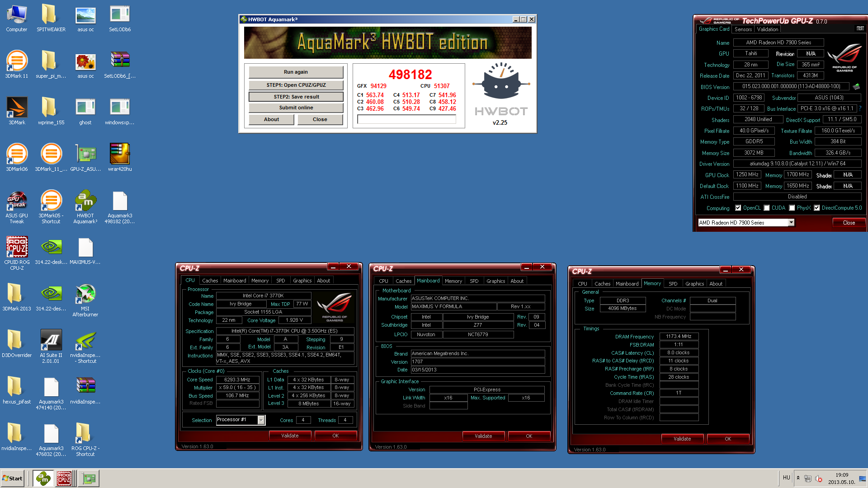Open the wrar420hu installer icon
This screenshot has width=868, height=488.
pos(120,158)
